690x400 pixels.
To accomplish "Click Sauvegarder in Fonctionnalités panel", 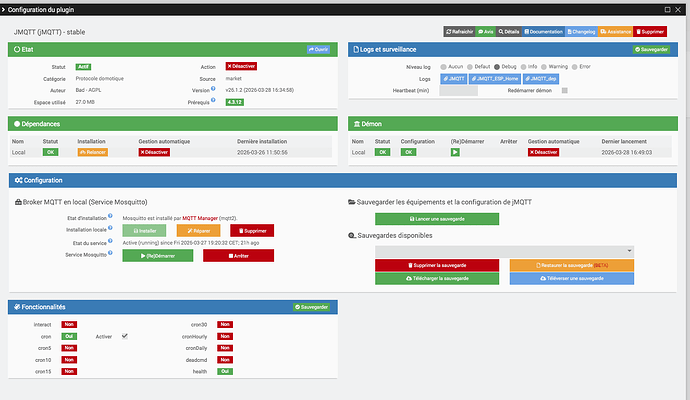I will point(312,307).
